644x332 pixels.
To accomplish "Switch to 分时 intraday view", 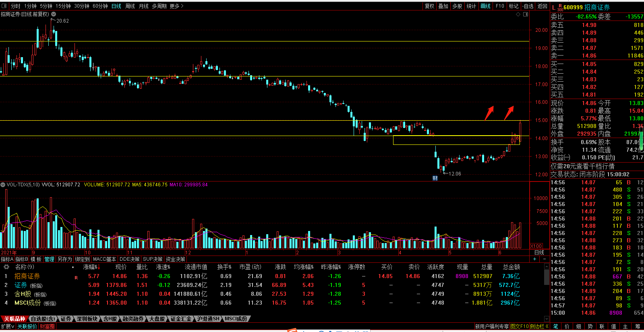I will [15, 6].
